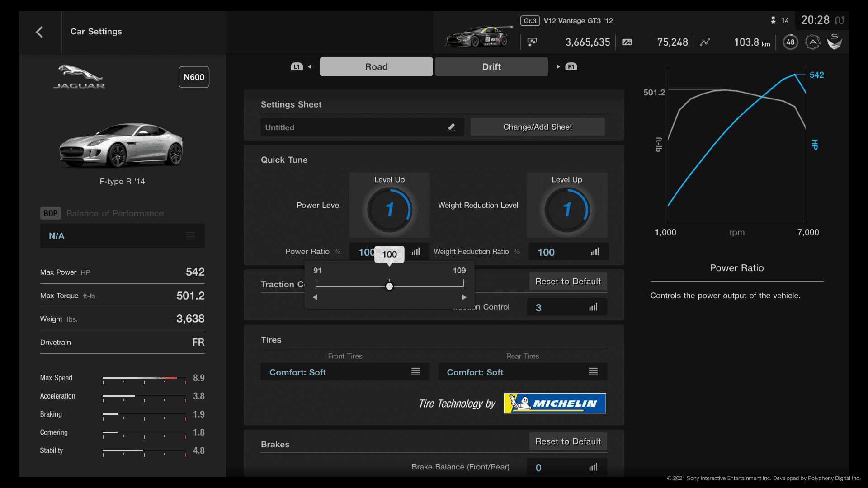Click the mileage points icon beside 75,248
The image size is (868, 488).
point(627,42)
